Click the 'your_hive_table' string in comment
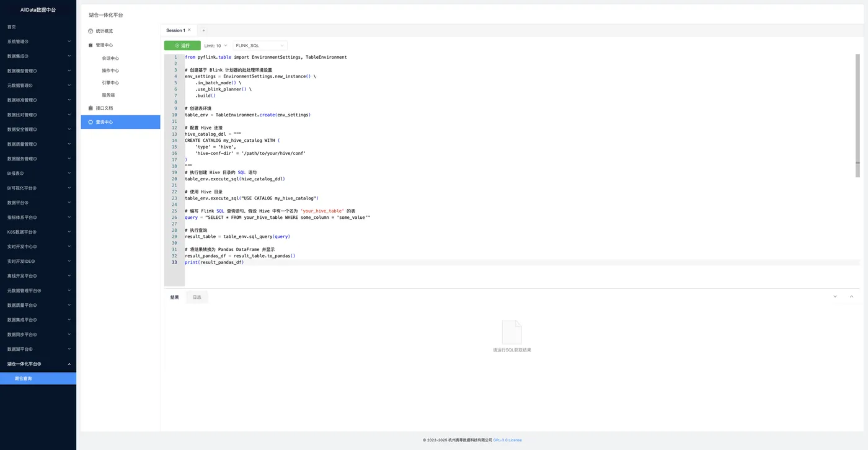 (x=322, y=211)
